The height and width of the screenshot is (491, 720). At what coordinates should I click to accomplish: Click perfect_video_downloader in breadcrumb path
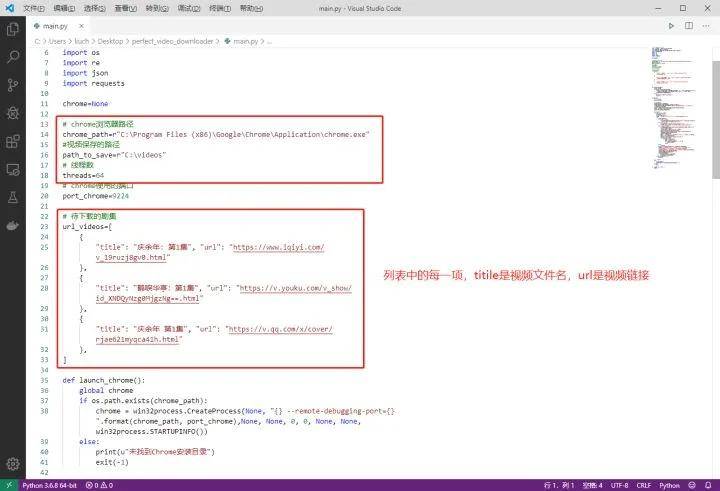[173, 41]
